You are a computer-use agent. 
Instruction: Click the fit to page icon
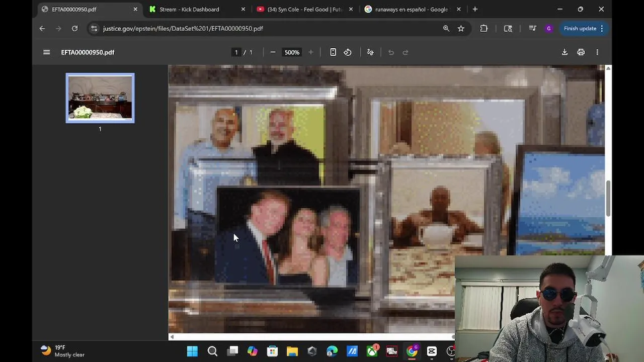[x=333, y=52]
